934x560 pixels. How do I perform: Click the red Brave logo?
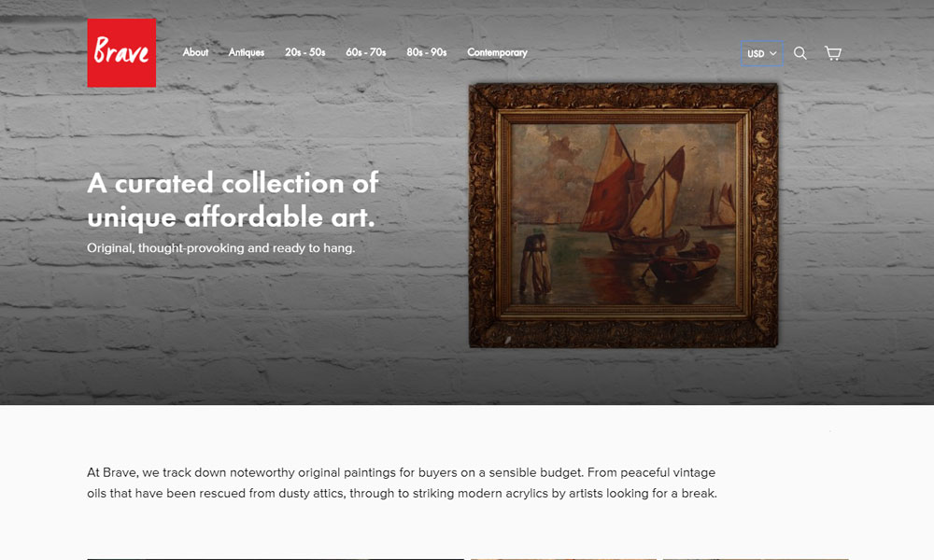[x=121, y=53]
